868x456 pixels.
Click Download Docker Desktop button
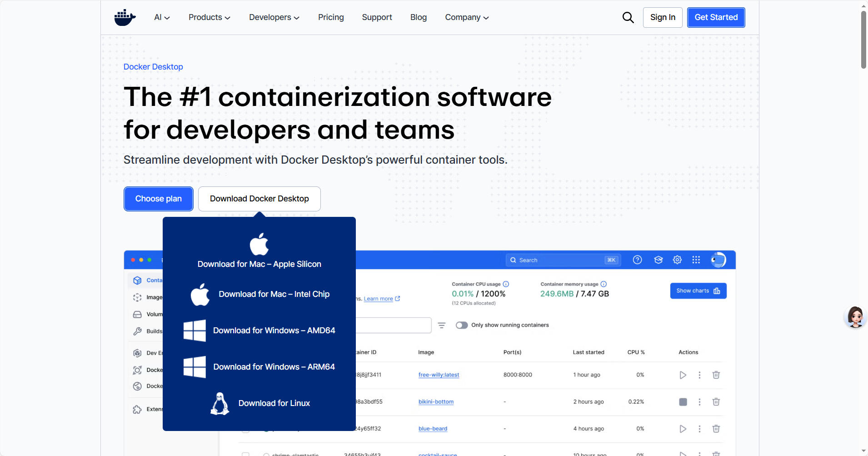point(259,199)
